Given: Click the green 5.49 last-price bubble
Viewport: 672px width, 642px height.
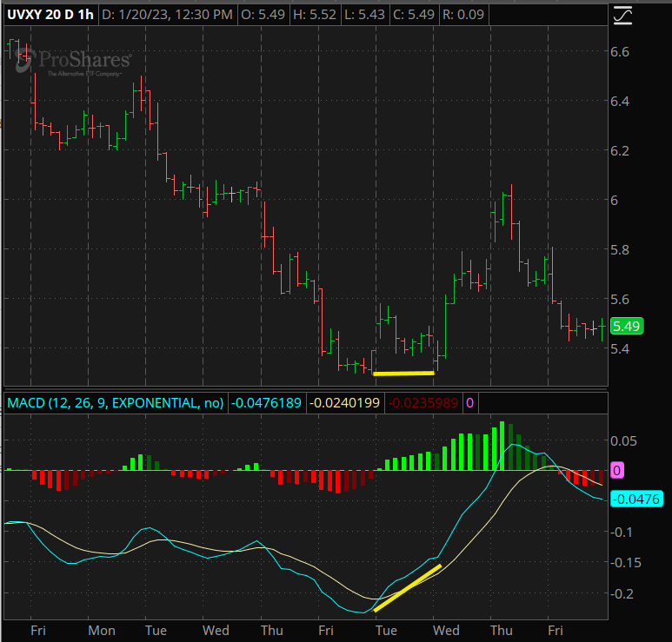Looking at the screenshot, I should point(627,327).
